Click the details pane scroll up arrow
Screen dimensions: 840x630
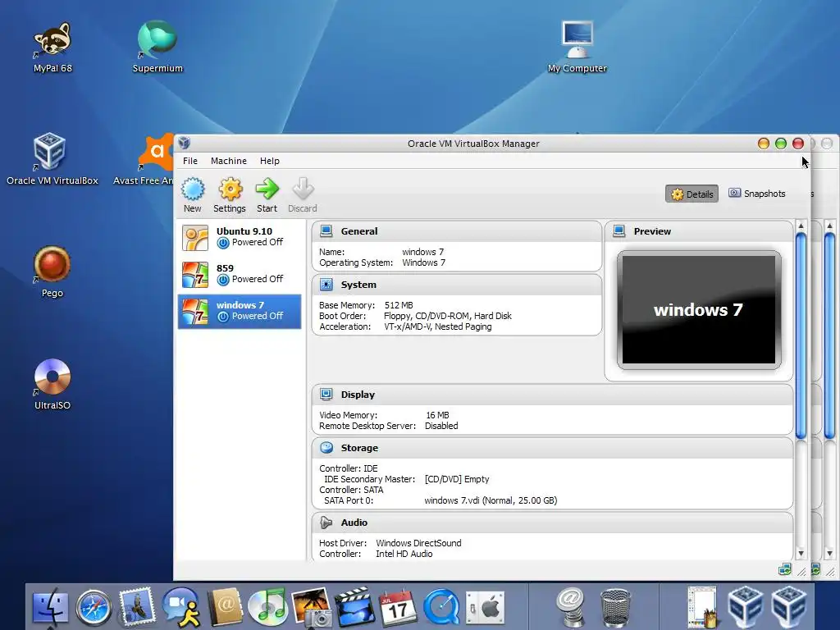pos(801,226)
